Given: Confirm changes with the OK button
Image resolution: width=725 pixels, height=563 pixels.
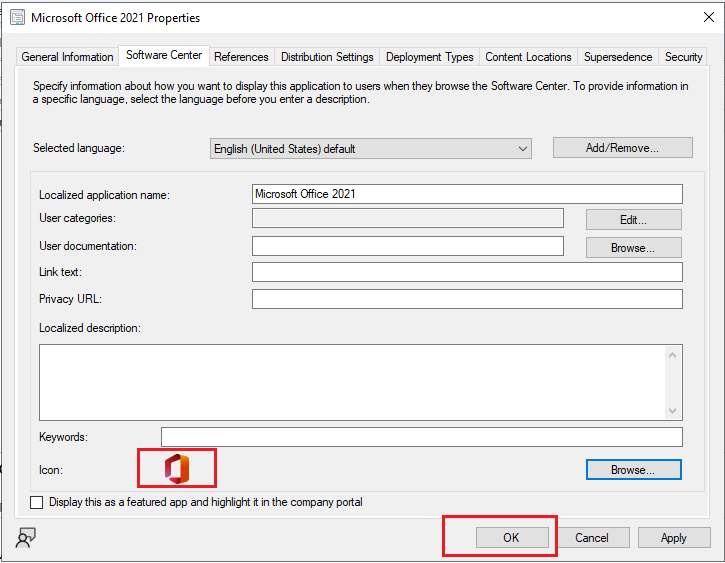Looking at the screenshot, I should coord(512,538).
